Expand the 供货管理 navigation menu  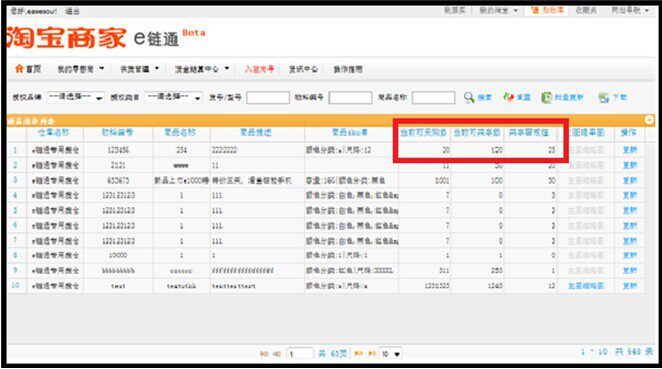click(139, 69)
